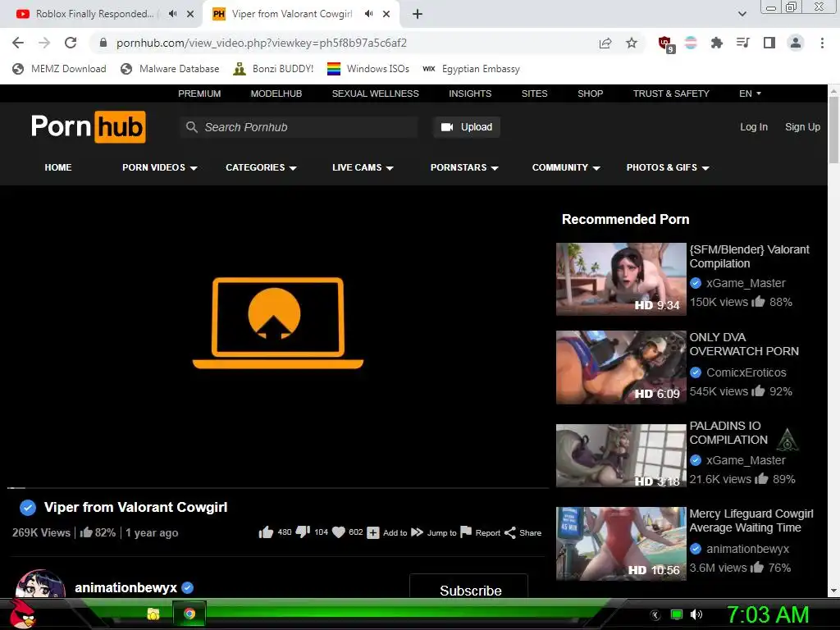Click the Sign Up link
840x630 pixels.
point(802,127)
